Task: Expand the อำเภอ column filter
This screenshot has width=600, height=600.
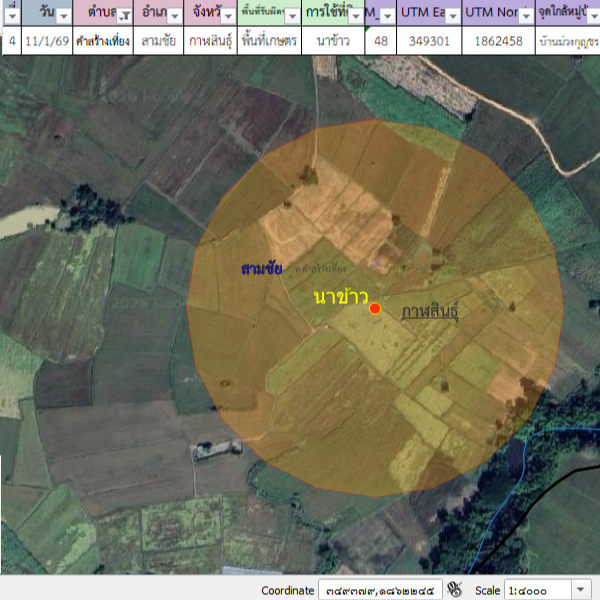Action: tap(176, 17)
